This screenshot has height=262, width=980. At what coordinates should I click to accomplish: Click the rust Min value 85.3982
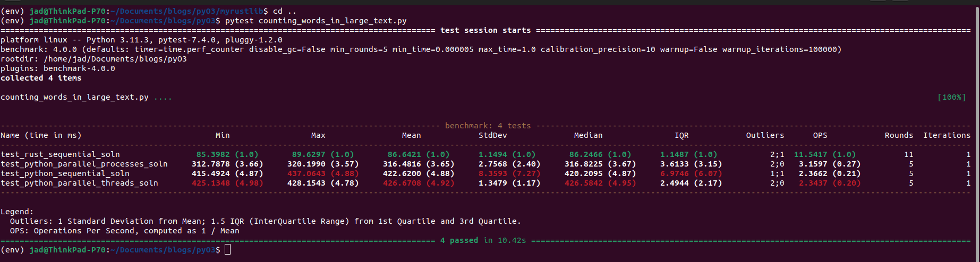tap(213, 154)
